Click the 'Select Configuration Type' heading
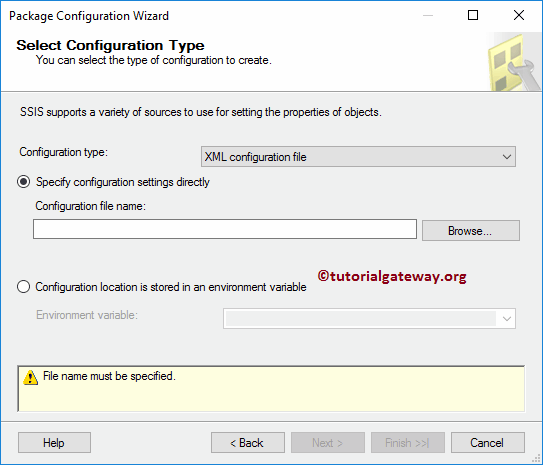Screen dimensions: 543x465 [x=110, y=45]
